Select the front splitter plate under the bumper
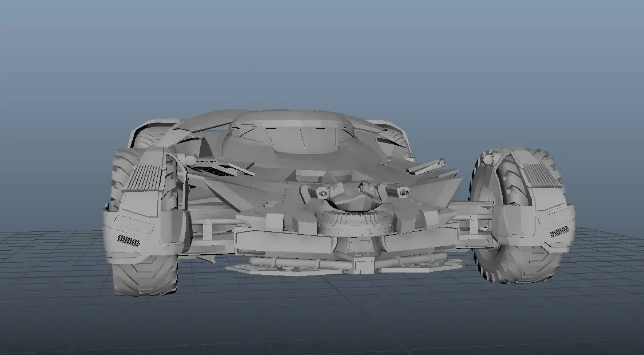 click(344, 267)
